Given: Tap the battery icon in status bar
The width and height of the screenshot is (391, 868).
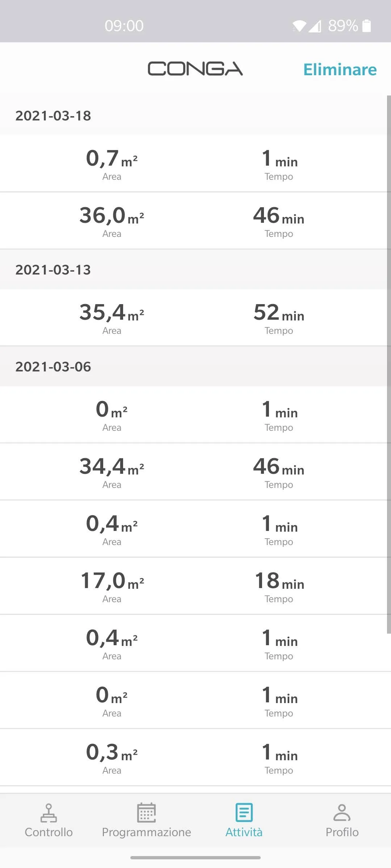Looking at the screenshot, I should coord(366,26).
